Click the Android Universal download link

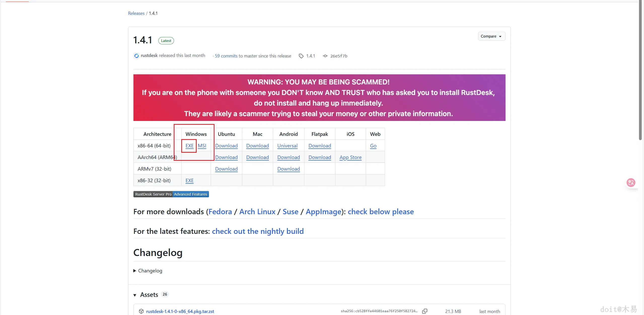[x=287, y=146]
